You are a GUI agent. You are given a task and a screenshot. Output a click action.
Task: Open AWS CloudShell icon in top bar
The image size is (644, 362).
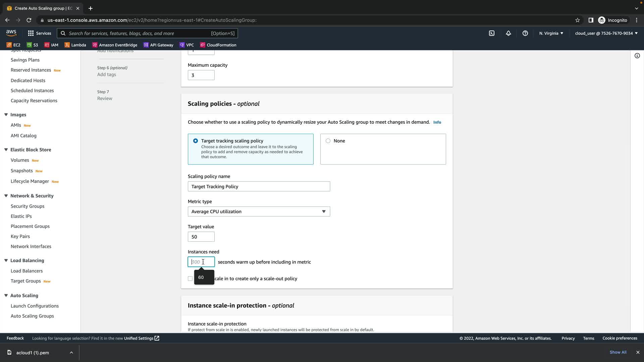tap(491, 33)
